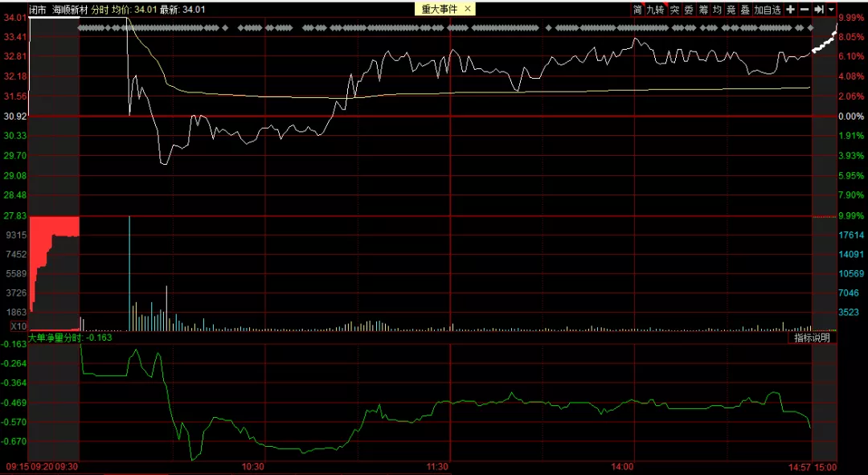Click the 11:30 time axis label
The height and width of the screenshot is (475, 868).
[438, 467]
